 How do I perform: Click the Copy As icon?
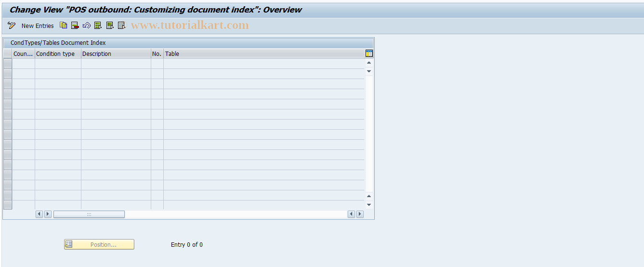click(x=64, y=26)
